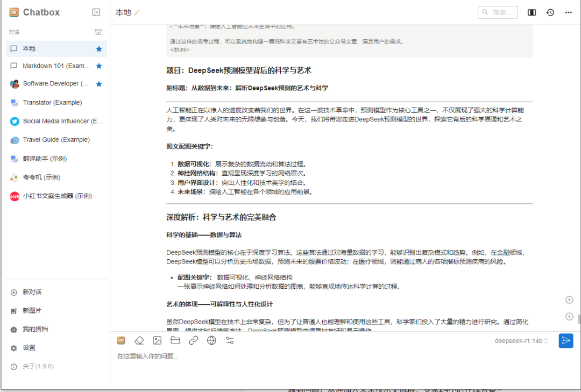Open conversation settings sliders icon
Screen dimensions: 581x392
click(x=230, y=340)
